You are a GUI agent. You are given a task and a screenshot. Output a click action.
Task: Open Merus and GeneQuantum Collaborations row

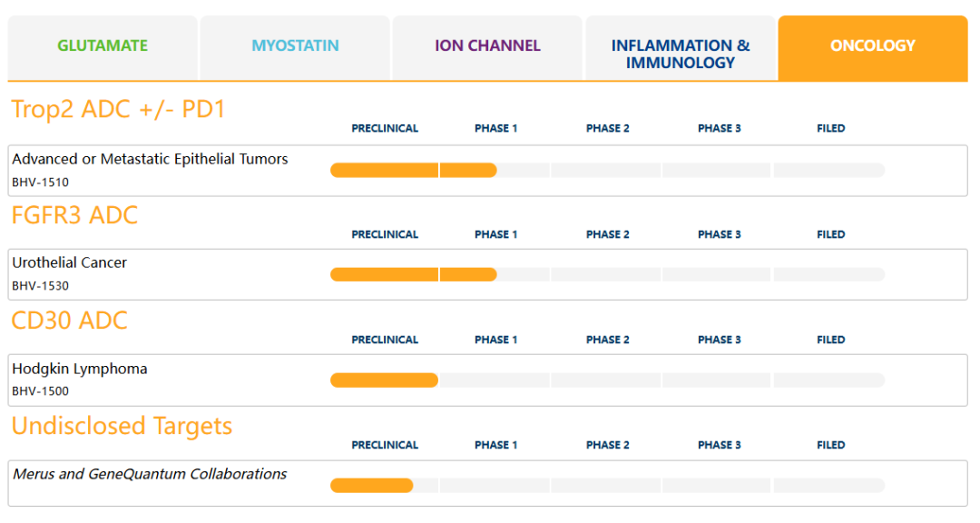click(x=150, y=474)
